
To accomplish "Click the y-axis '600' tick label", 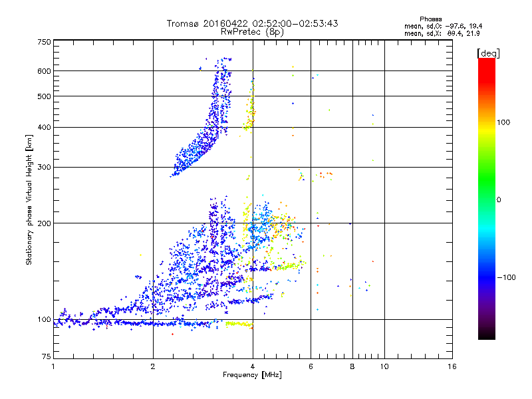I will point(44,71).
